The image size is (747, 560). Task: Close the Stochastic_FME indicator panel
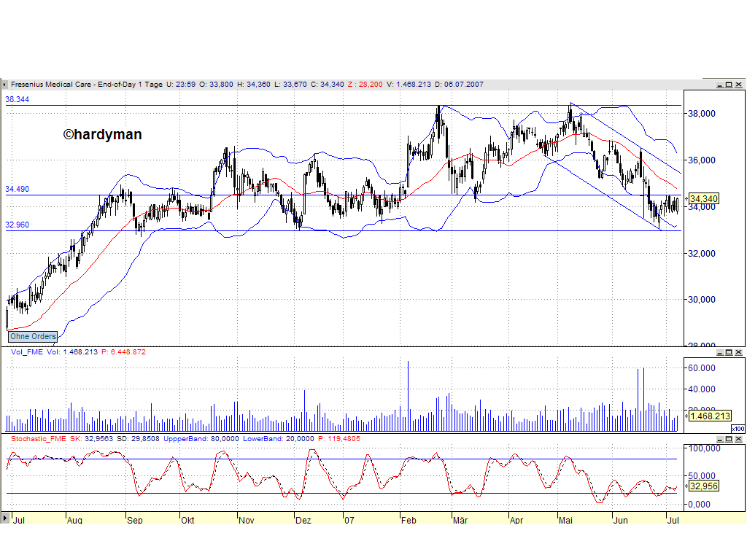[738, 439]
